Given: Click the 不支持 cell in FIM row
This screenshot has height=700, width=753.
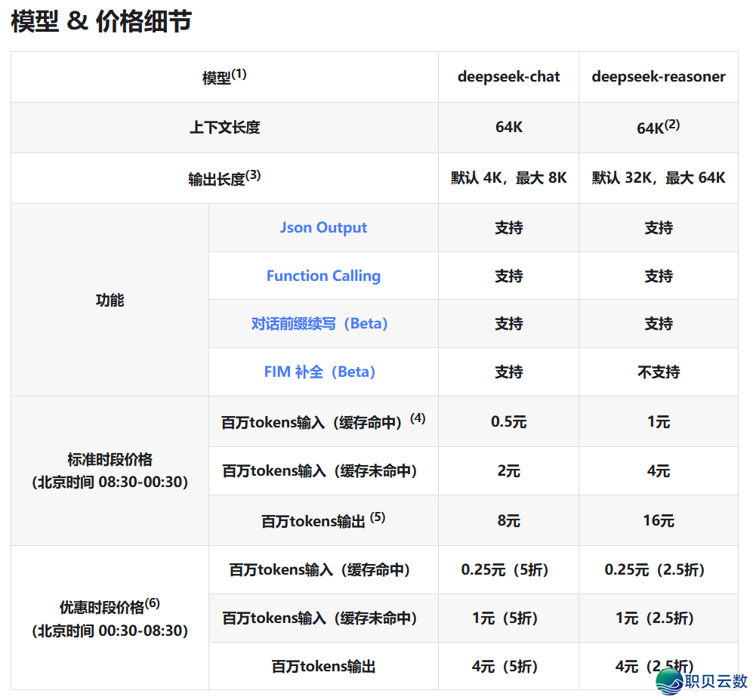Looking at the screenshot, I should (x=659, y=372).
